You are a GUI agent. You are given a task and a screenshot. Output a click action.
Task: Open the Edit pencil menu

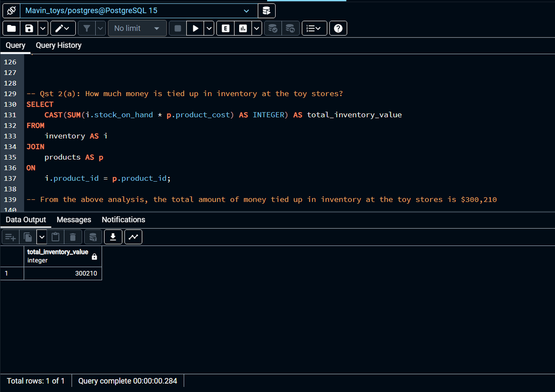[x=62, y=29]
